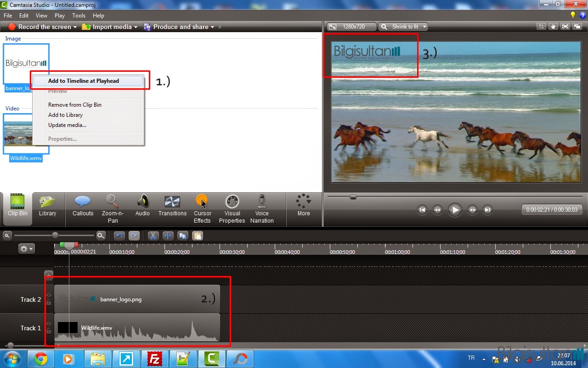Cut the timeline selection with scissors
This screenshot has height=368, width=588.
pos(153,236)
